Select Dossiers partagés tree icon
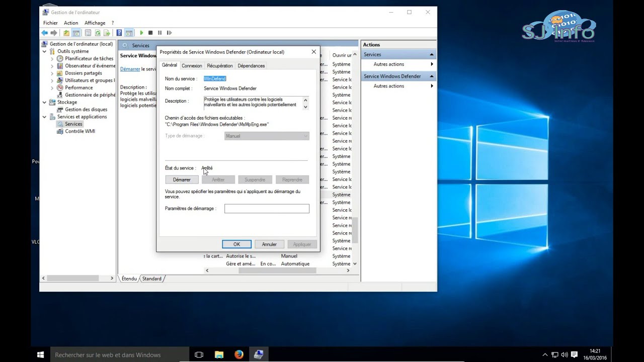The image size is (644, 362). pyautogui.click(x=60, y=73)
